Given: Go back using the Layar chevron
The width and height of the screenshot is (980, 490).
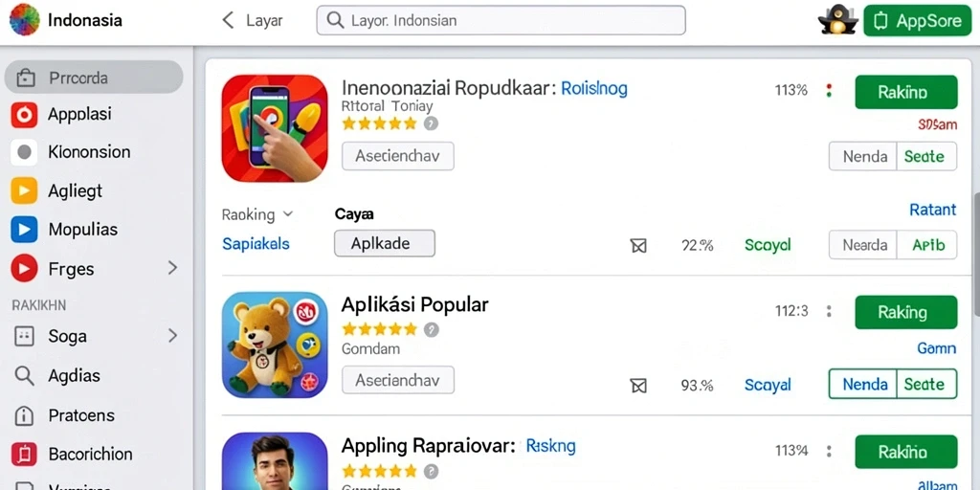Looking at the screenshot, I should [228, 20].
